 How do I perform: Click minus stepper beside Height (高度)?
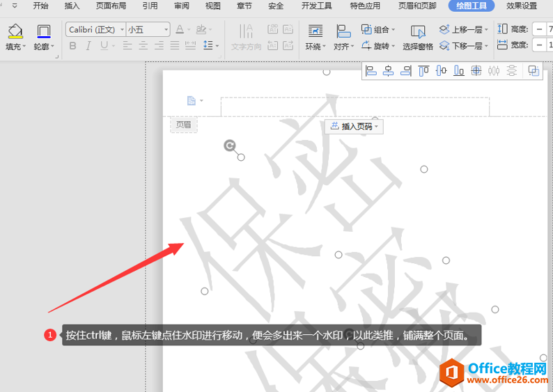point(539,29)
